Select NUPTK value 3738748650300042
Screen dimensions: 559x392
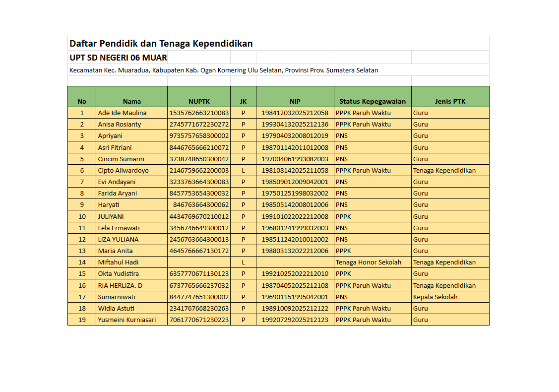coord(199,159)
